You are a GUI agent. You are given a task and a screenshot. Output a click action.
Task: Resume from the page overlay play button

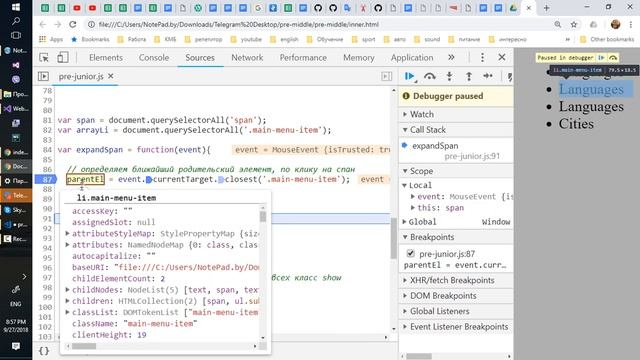[x=601, y=58]
